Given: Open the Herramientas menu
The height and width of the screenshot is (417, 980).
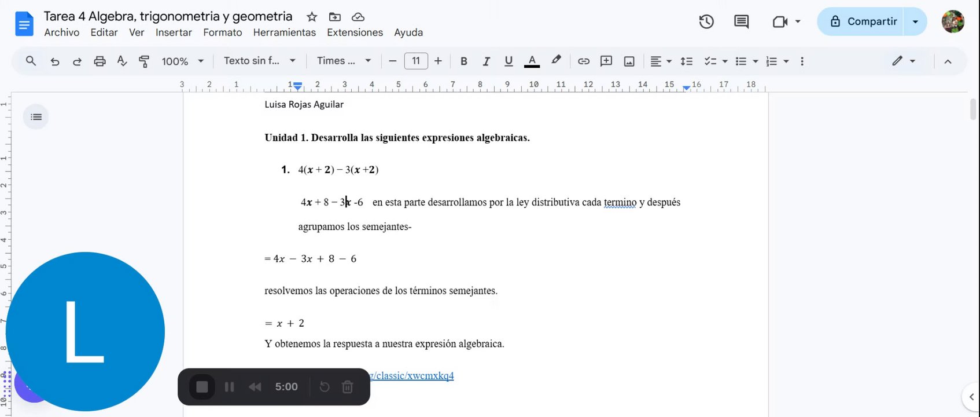Looking at the screenshot, I should coord(285,32).
